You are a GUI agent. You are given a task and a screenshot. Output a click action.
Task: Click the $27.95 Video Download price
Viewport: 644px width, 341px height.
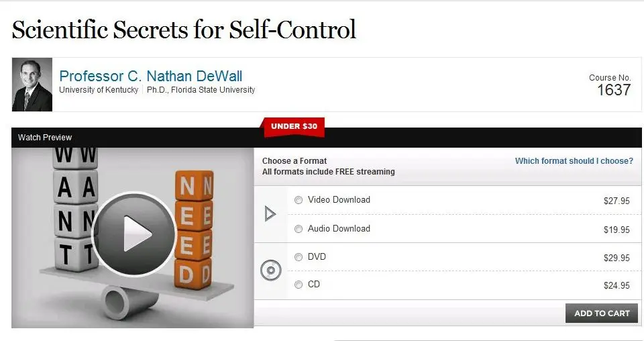tap(616, 201)
